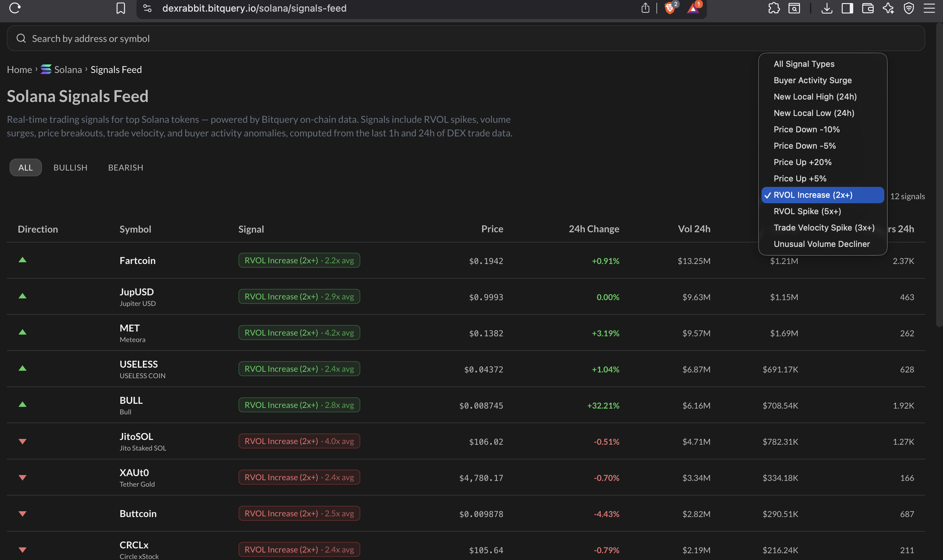Viewport: 943px width, 560px height.
Task: Toggle the browser sidebar panel icon
Action: click(847, 8)
